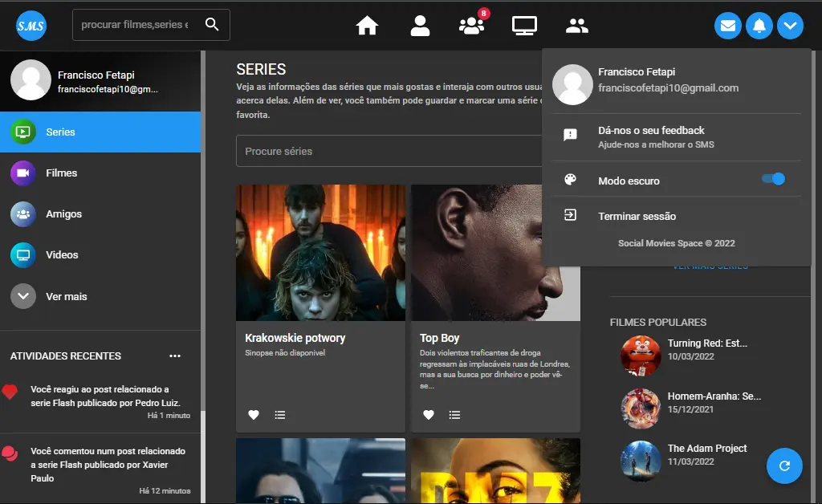Open the Atividades Recentes three-dot menu
822x504 pixels.
[x=174, y=356]
